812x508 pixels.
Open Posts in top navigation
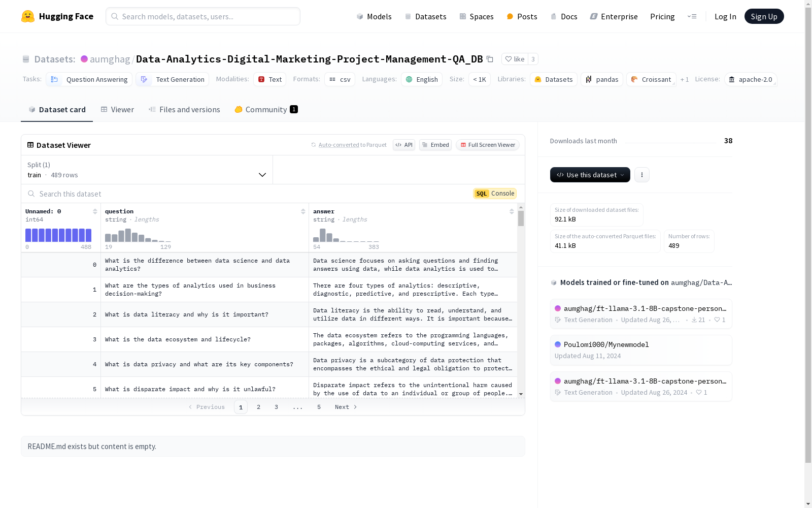pyautogui.click(x=522, y=16)
